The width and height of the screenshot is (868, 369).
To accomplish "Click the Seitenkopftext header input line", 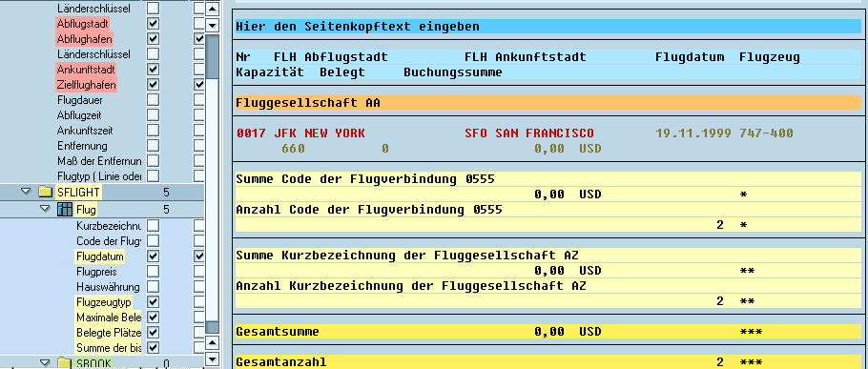I will click(548, 27).
